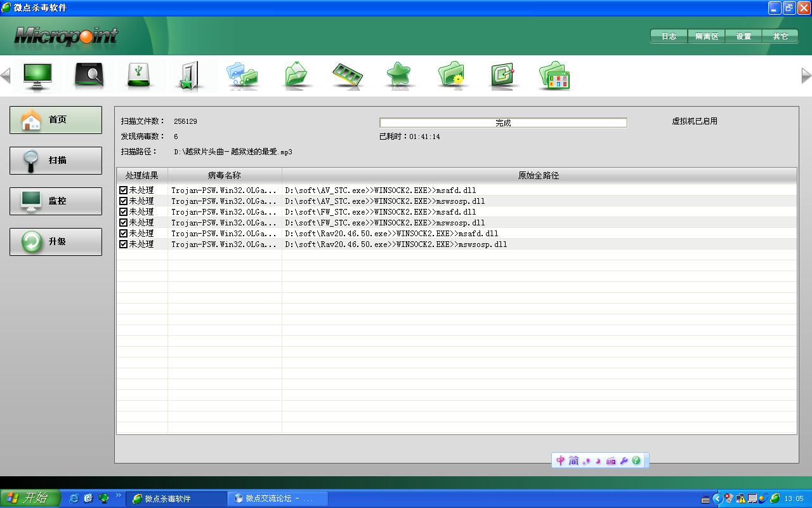Toggle the IME punctuation mode icon

coord(586,461)
